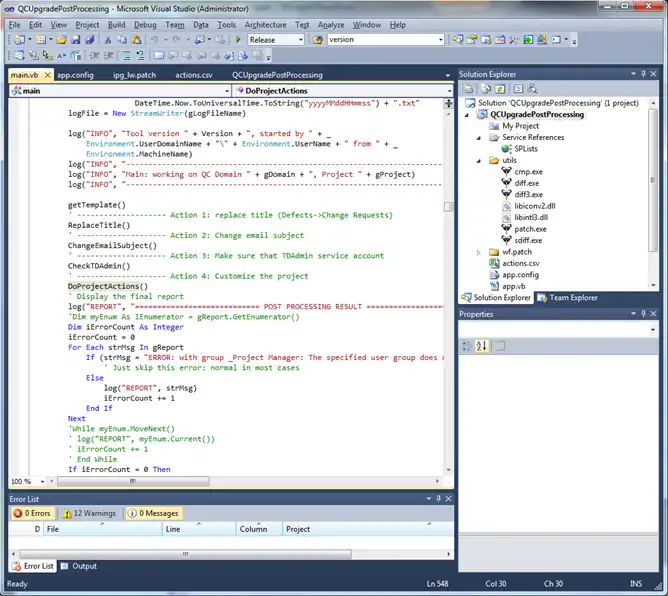
Task: Expand the wf.patch folder node
Action: 479,253
